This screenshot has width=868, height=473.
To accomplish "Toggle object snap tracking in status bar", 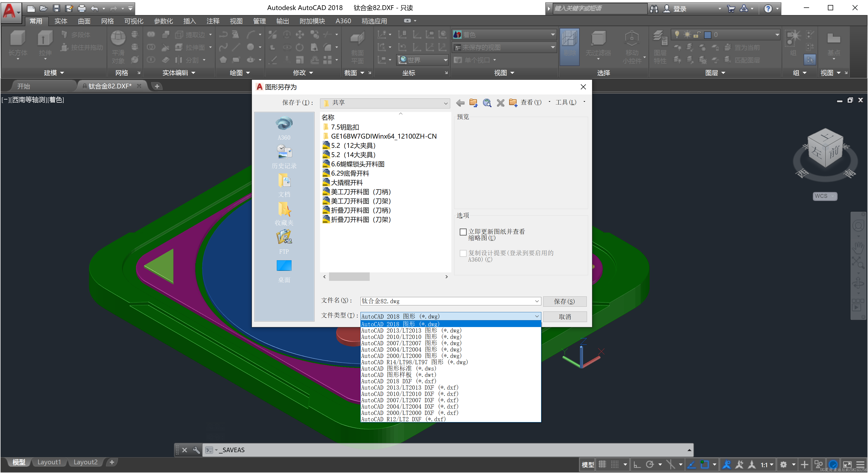I will pyautogui.click(x=691, y=465).
